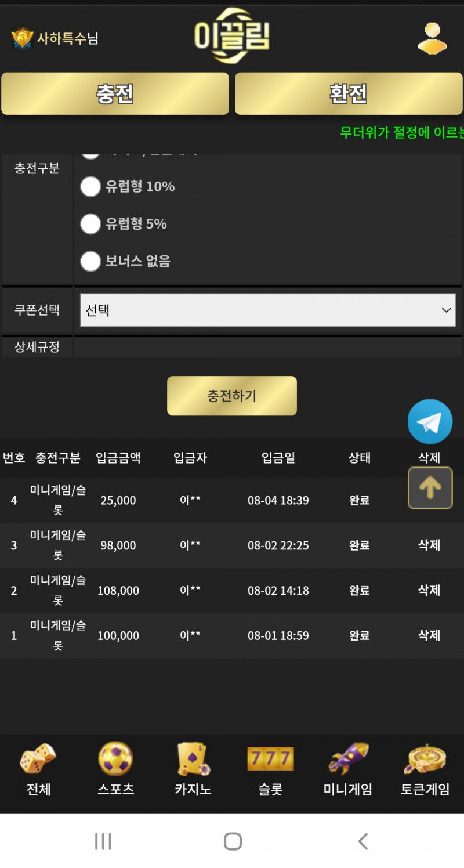
Task: Switch to the 충전 tab
Action: (x=115, y=93)
